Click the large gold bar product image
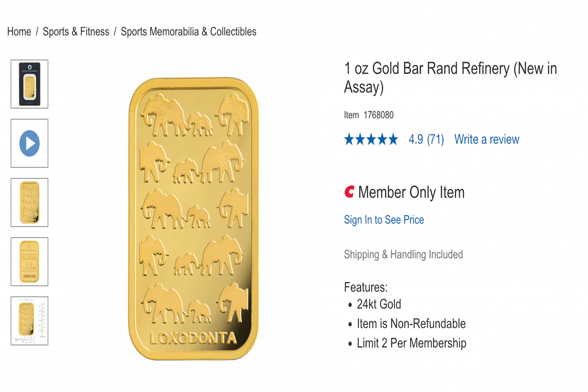 point(194,218)
